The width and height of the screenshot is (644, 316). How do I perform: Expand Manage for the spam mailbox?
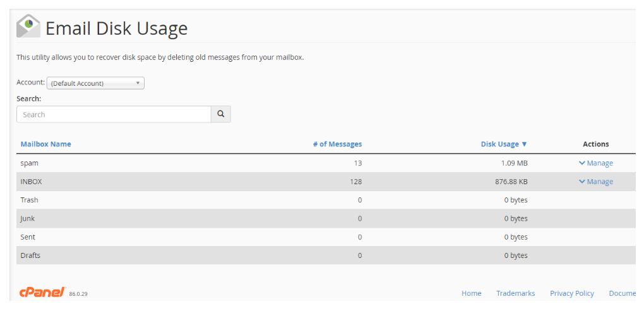pyautogui.click(x=595, y=163)
